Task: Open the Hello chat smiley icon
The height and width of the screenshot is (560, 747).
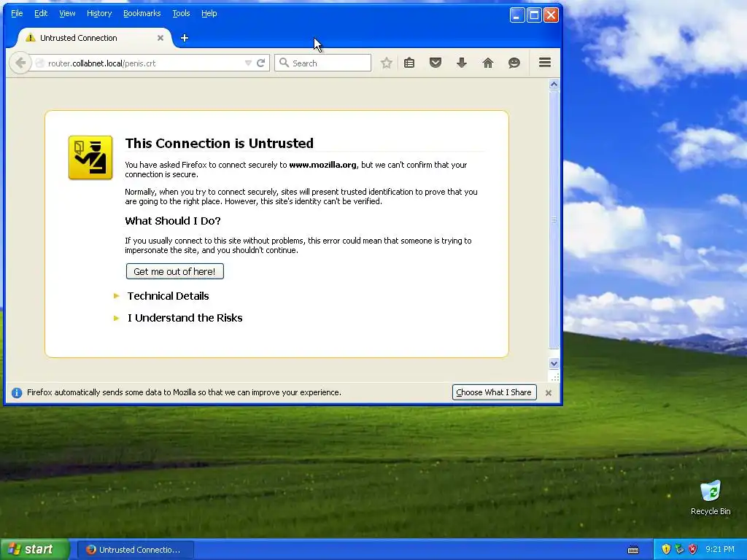Action: point(514,63)
